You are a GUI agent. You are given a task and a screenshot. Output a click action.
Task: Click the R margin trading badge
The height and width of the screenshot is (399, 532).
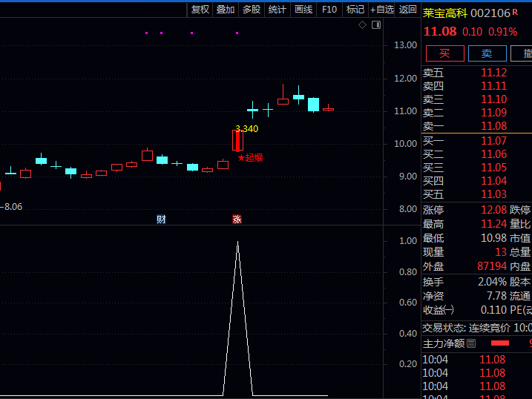click(x=515, y=12)
